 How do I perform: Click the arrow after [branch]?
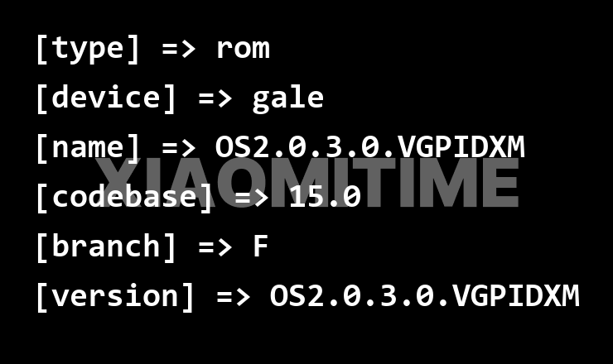pos(215,247)
